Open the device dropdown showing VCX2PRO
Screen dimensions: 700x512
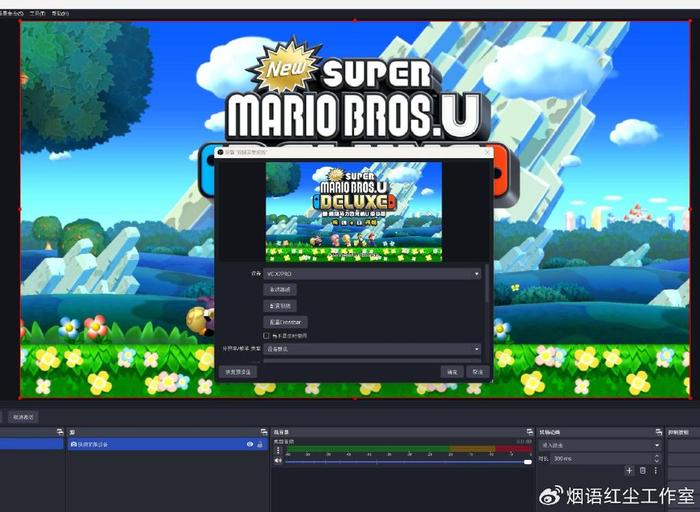[372, 274]
